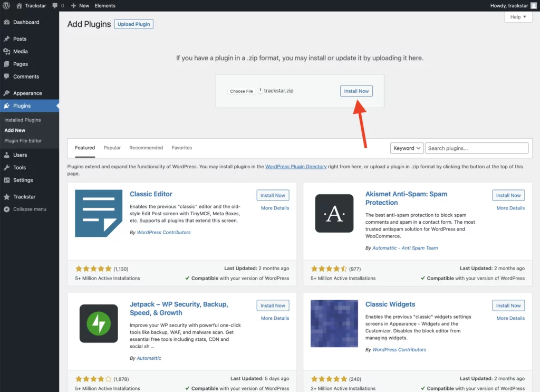
Task: Open the Classic Widgets title link
Action: click(390, 304)
